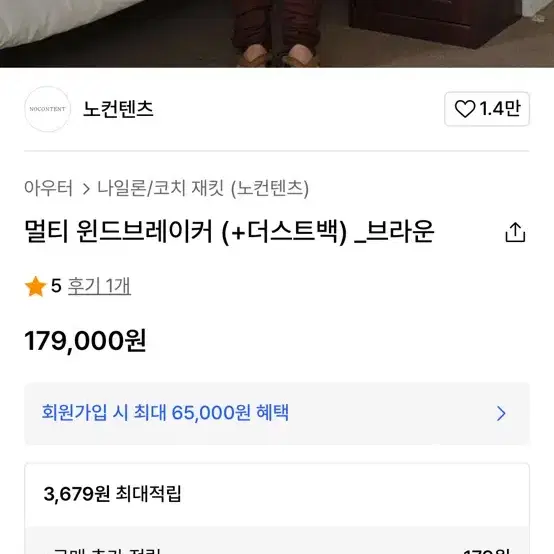The image size is (554, 554).
Task: Click the NOCONTENT brand logo circle
Action: 47,109
